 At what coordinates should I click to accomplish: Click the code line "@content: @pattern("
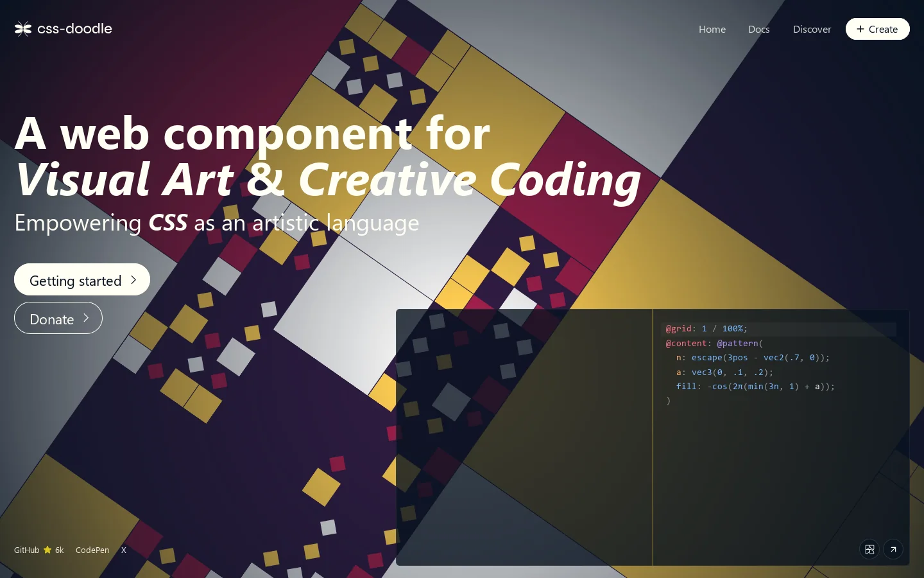pyautogui.click(x=714, y=343)
